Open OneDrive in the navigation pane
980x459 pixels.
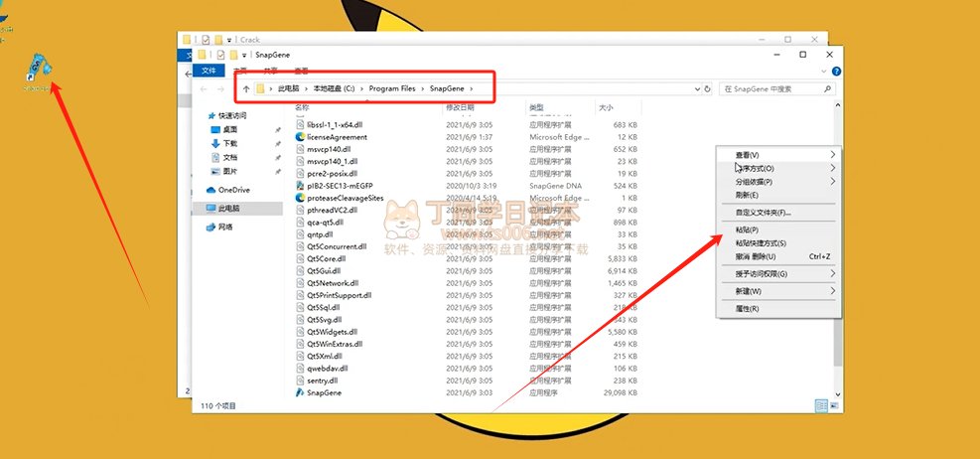(x=233, y=190)
